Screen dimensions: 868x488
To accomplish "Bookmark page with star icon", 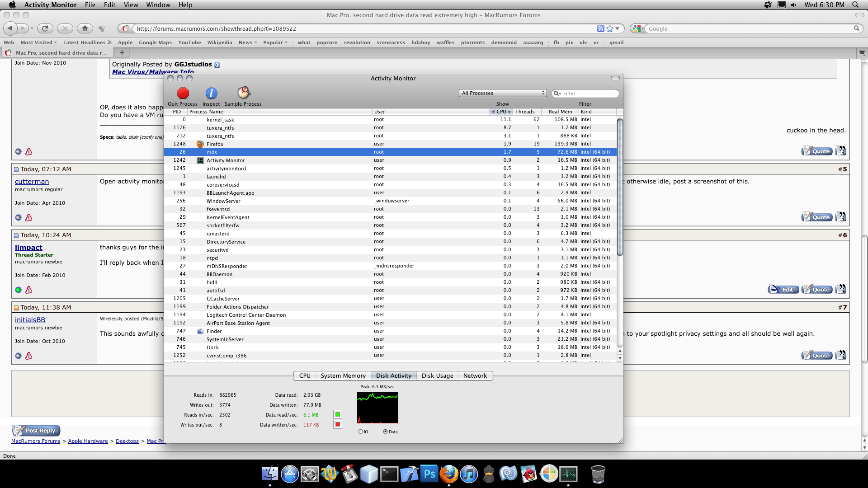I will click(x=610, y=28).
